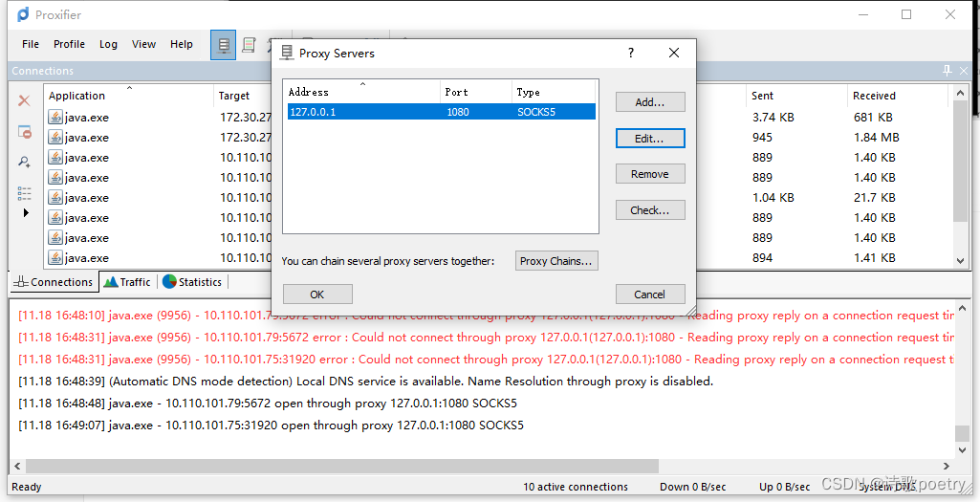Click the Down 0 B/sec status entry
Image resolution: width=980 pixels, height=502 pixels.
692,487
